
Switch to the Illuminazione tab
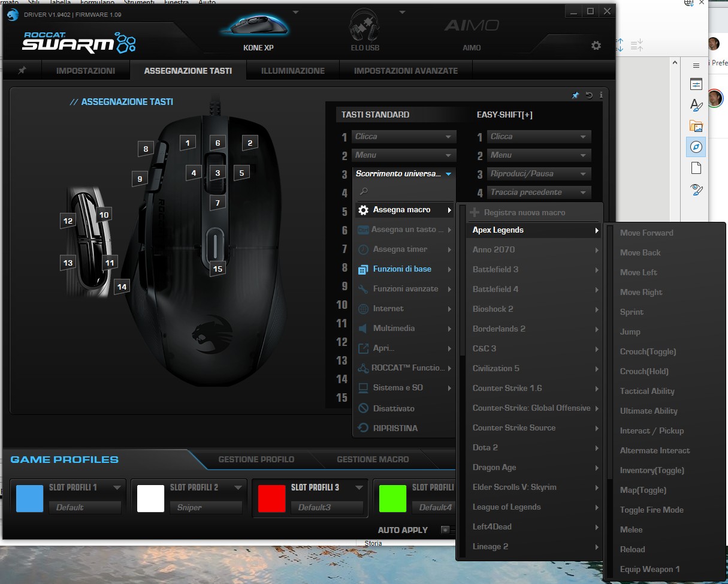pos(293,71)
